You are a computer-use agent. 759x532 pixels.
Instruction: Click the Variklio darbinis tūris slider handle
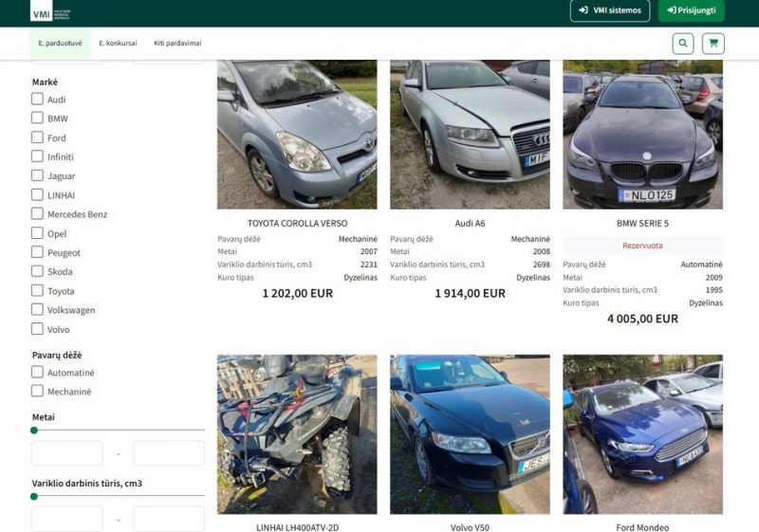pyautogui.click(x=34, y=496)
